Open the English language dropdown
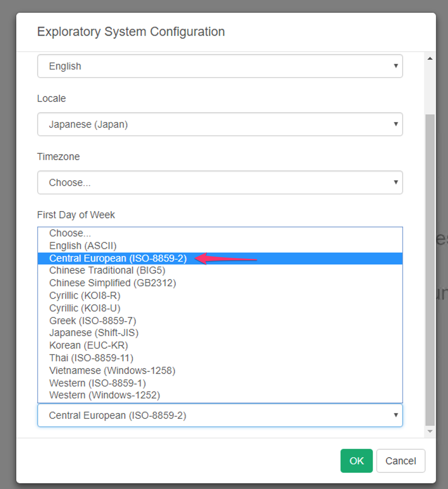This screenshot has width=448, height=489. pos(220,66)
